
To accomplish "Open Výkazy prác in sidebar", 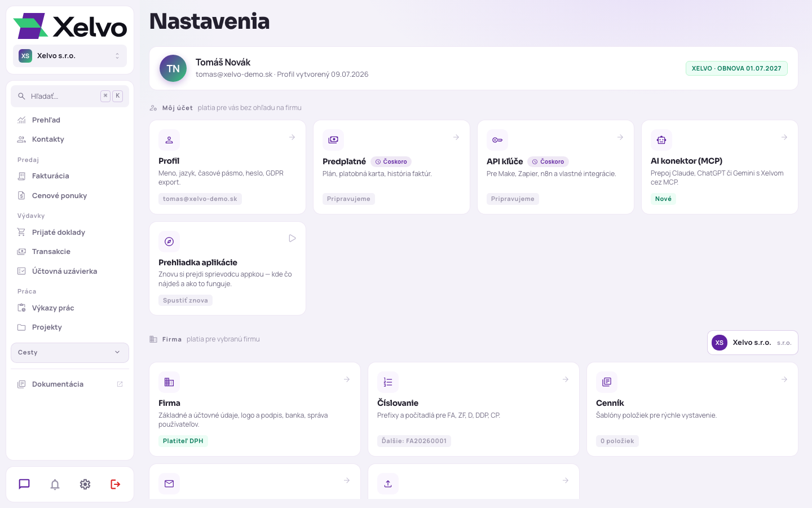I will [x=70, y=308].
